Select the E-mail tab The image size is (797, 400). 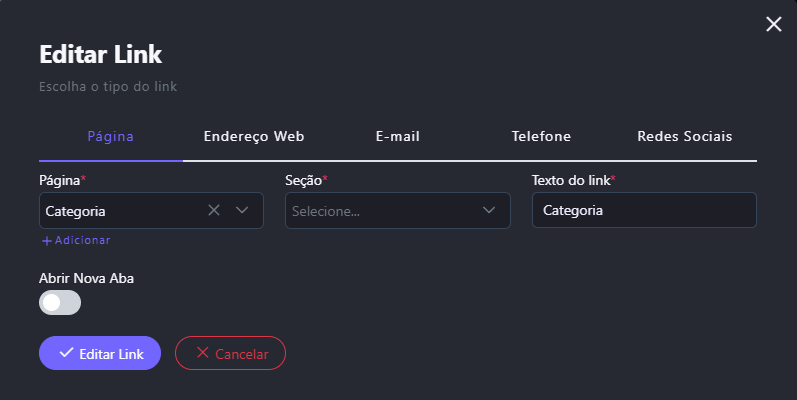[397, 137]
